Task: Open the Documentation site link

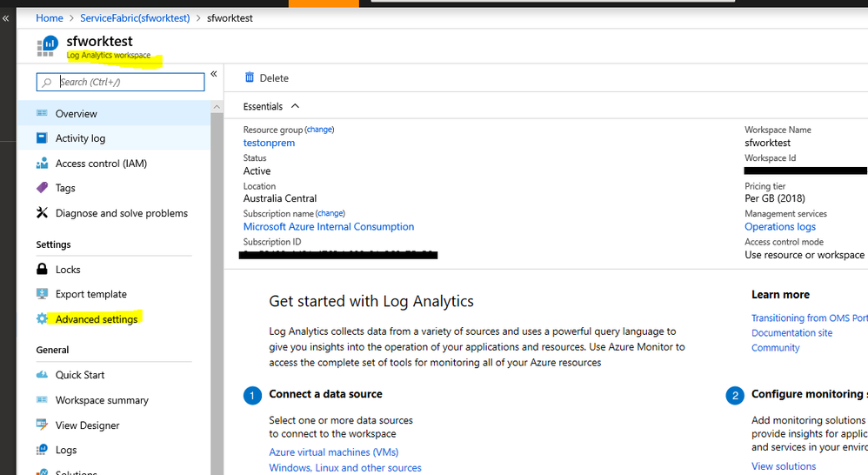Action: [x=791, y=332]
